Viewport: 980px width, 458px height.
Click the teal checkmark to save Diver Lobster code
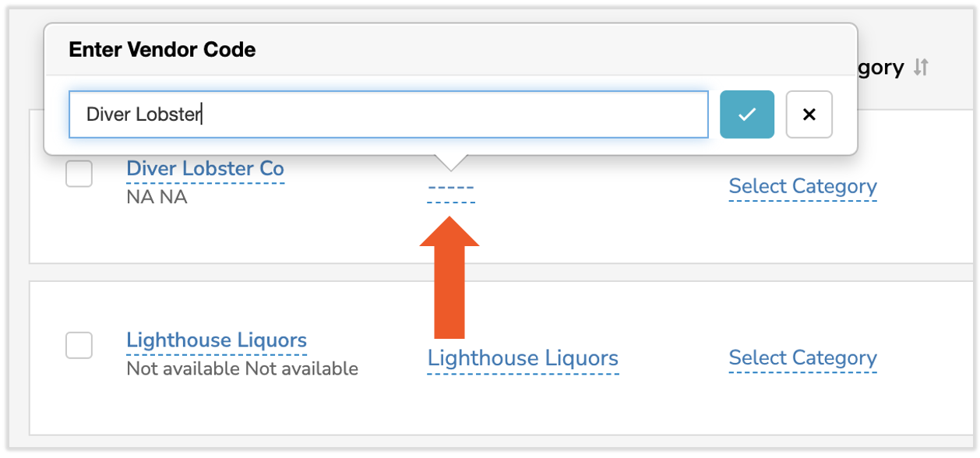746,114
